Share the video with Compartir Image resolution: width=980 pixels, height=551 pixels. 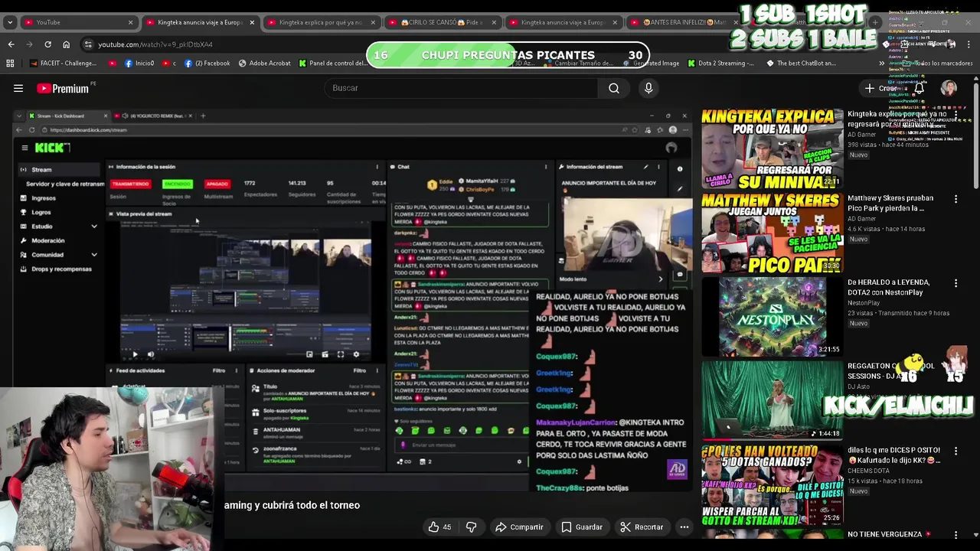point(518,527)
